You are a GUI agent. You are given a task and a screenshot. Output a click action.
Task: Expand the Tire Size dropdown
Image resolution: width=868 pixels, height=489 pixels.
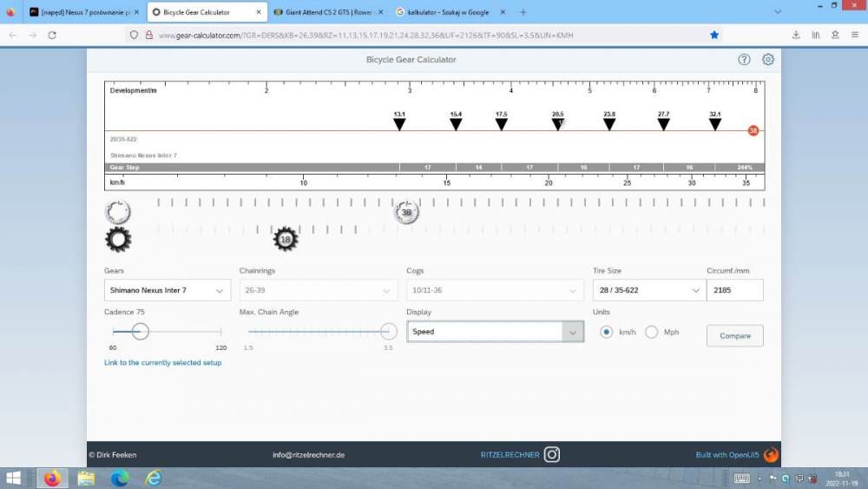point(648,290)
